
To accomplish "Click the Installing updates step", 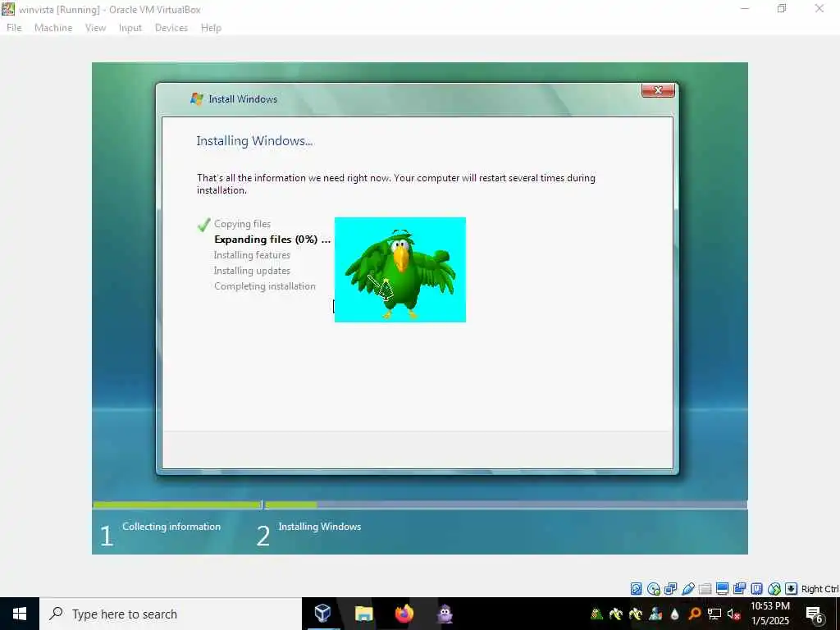I will point(252,271).
